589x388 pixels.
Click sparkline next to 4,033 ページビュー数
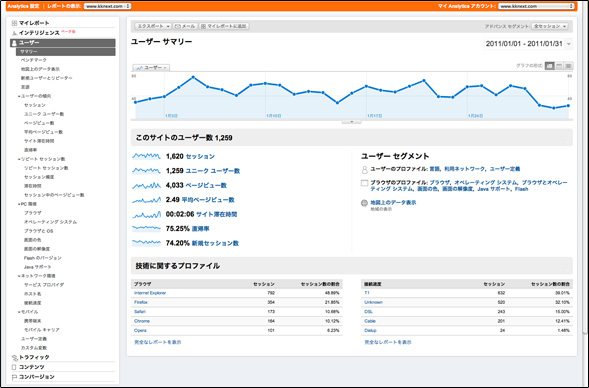coord(146,185)
